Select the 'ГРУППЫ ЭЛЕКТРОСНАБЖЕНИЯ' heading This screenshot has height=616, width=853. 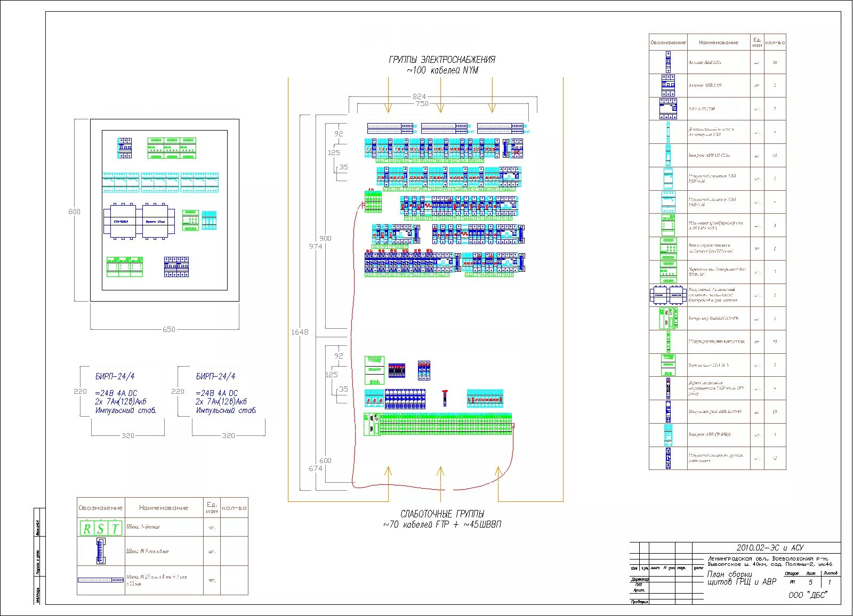442,60
